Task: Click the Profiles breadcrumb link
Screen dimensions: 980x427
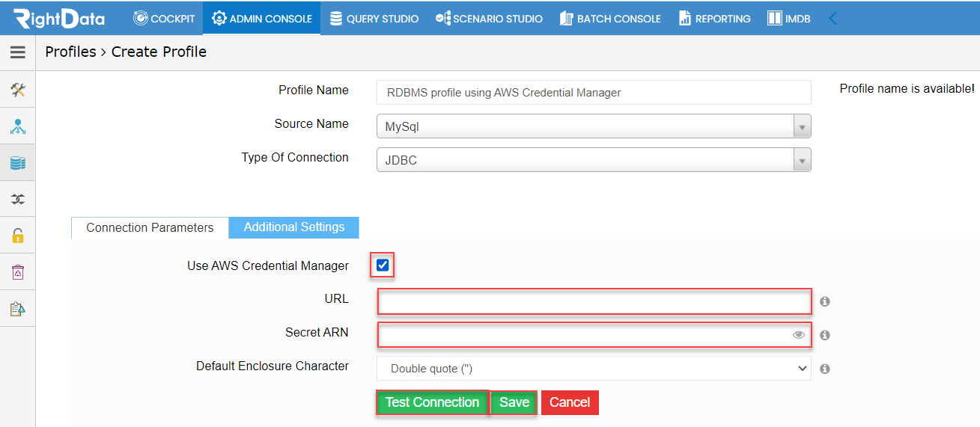Action: pyautogui.click(x=70, y=52)
